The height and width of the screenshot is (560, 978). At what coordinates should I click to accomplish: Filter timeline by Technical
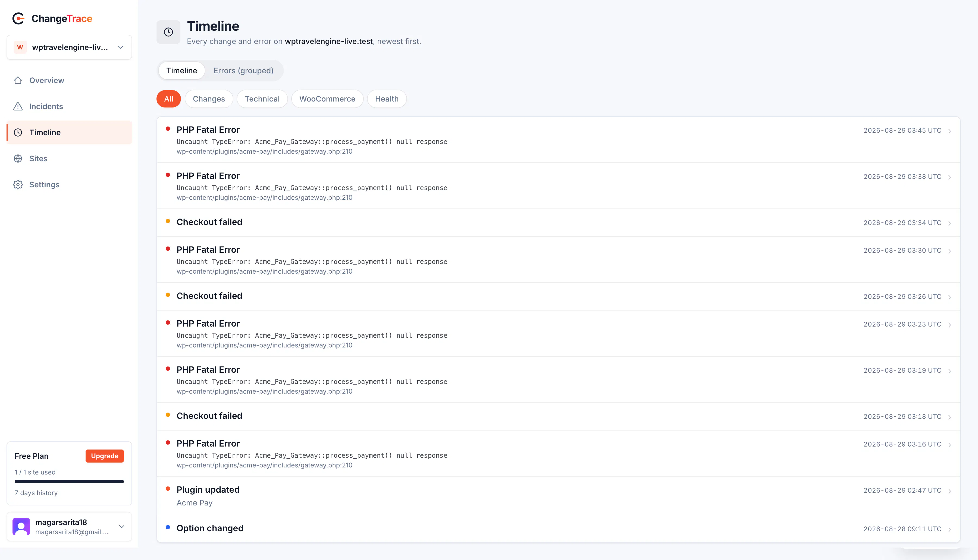262,99
